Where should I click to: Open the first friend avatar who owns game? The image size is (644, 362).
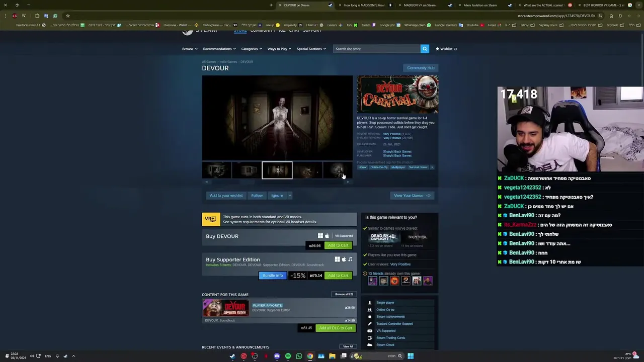click(x=372, y=281)
